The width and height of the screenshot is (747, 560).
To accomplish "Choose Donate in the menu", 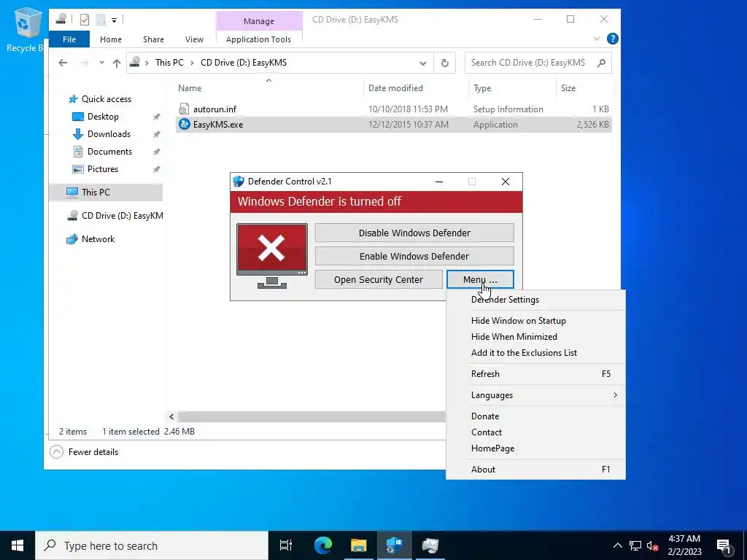I will point(536,416).
